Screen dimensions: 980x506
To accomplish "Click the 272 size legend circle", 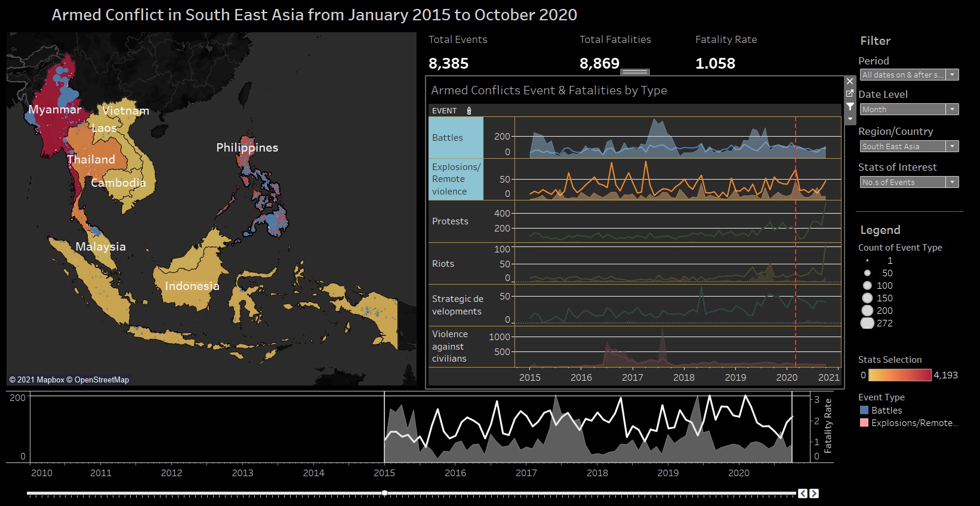I will [867, 323].
